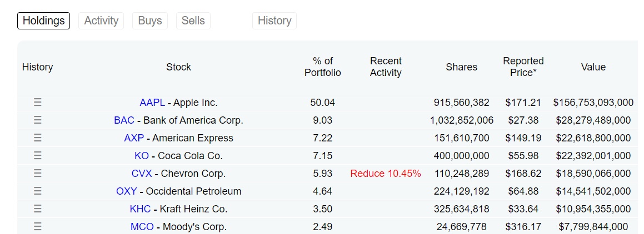Open the OXY stock link
This screenshot has height=234, width=644.
pyautogui.click(x=126, y=191)
